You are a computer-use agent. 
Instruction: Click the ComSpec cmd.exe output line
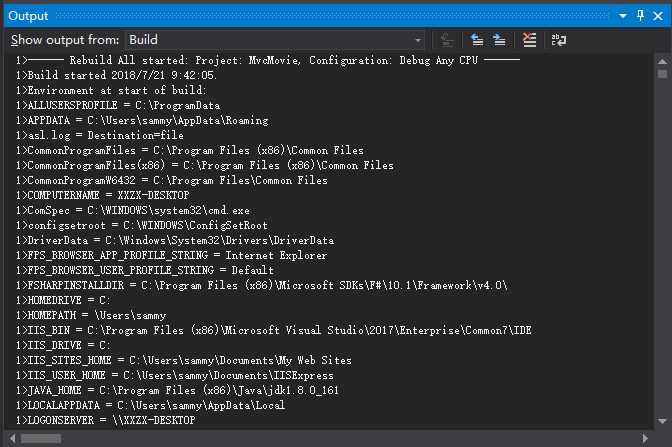(x=133, y=210)
